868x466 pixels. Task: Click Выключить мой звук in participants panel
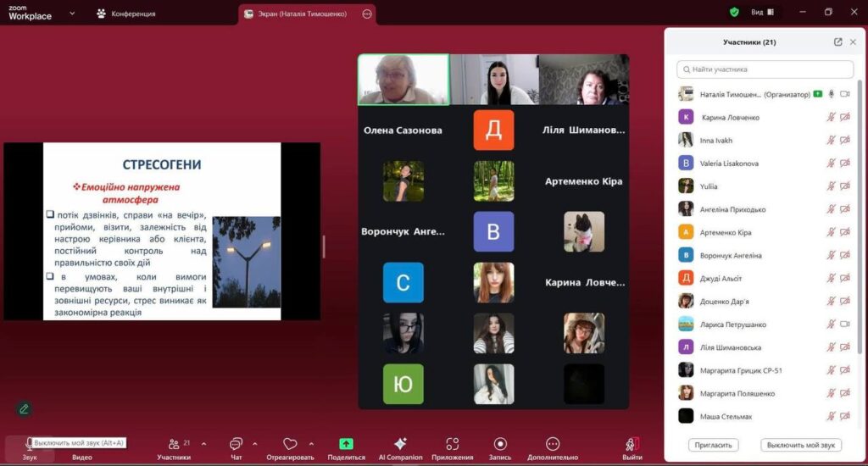point(801,445)
